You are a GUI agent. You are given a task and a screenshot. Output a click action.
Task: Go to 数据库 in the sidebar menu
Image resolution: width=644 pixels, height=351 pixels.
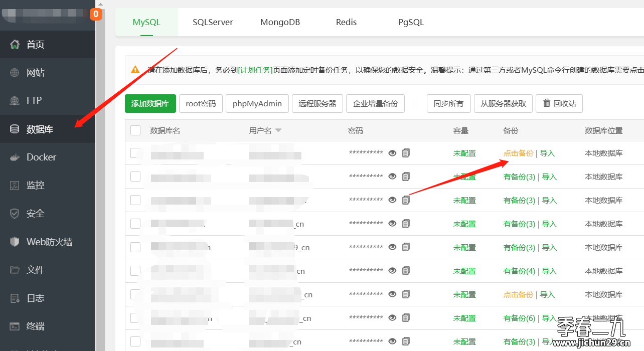pos(48,129)
